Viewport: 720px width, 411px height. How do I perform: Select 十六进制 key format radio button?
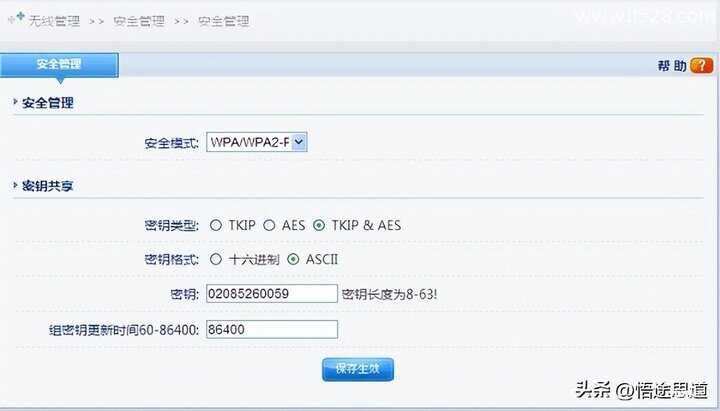click(216, 259)
